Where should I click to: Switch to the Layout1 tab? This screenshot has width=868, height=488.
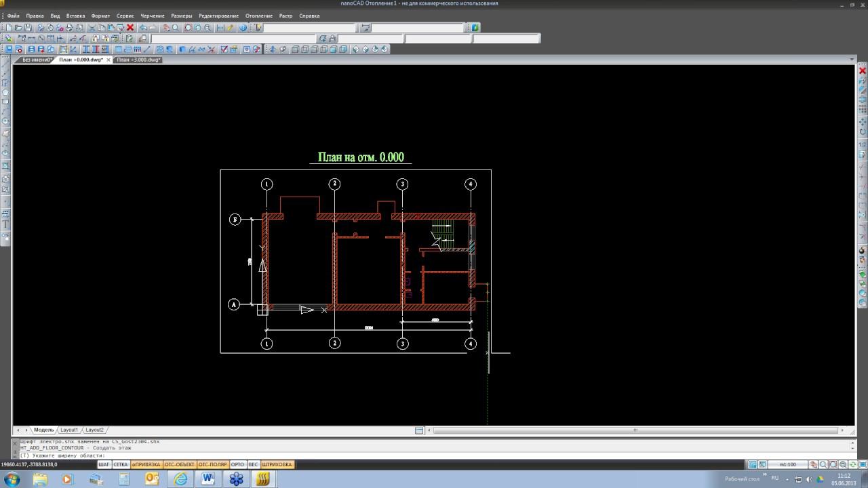click(69, 430)
